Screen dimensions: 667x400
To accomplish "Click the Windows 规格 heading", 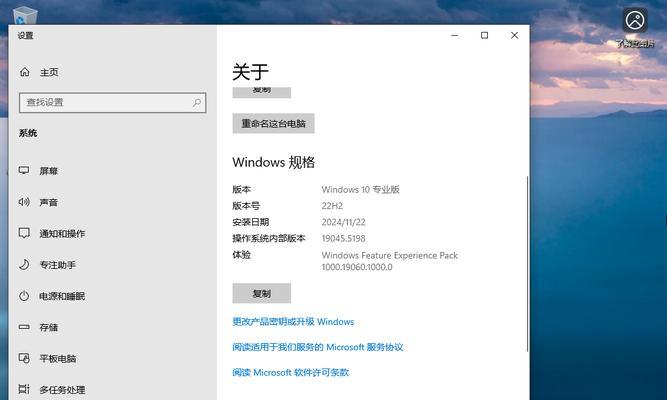I will pos(274,162).
